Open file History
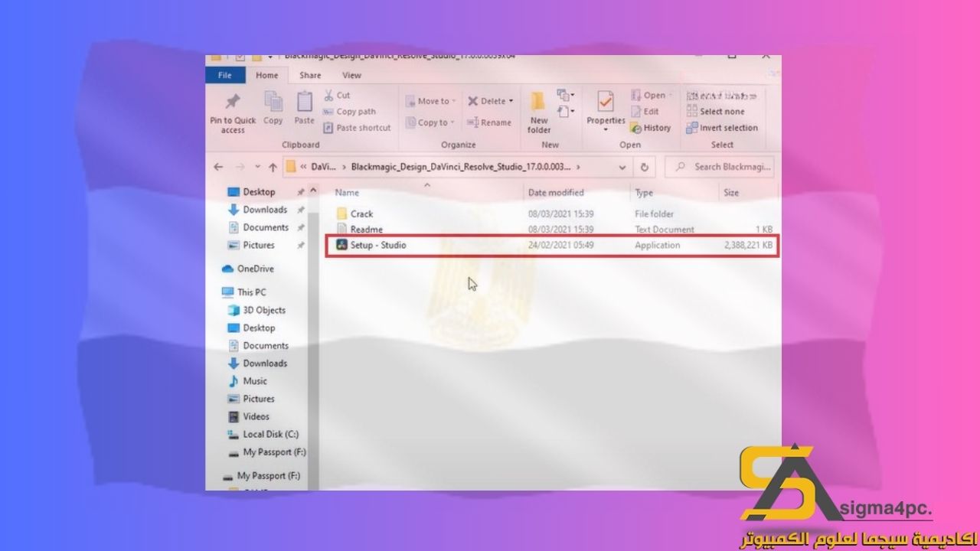The image size is (980, 551). point(651,128)
